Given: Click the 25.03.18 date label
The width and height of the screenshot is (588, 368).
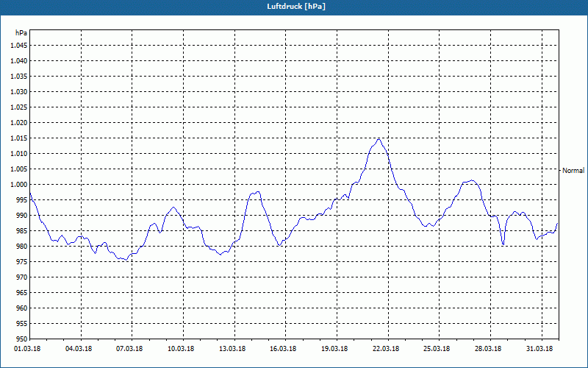Looking at the screenshot, I should click(437, 348).
